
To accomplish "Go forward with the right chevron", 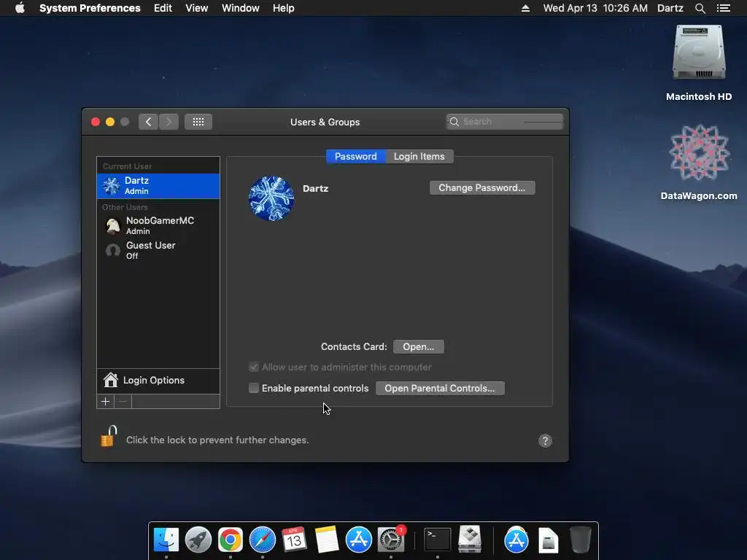I will coord(169,122).
